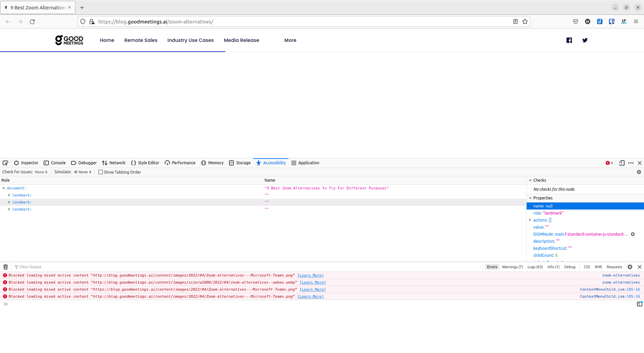Click the tracking protection shield icon
644x353 pixels.
[x=83, y=22]
